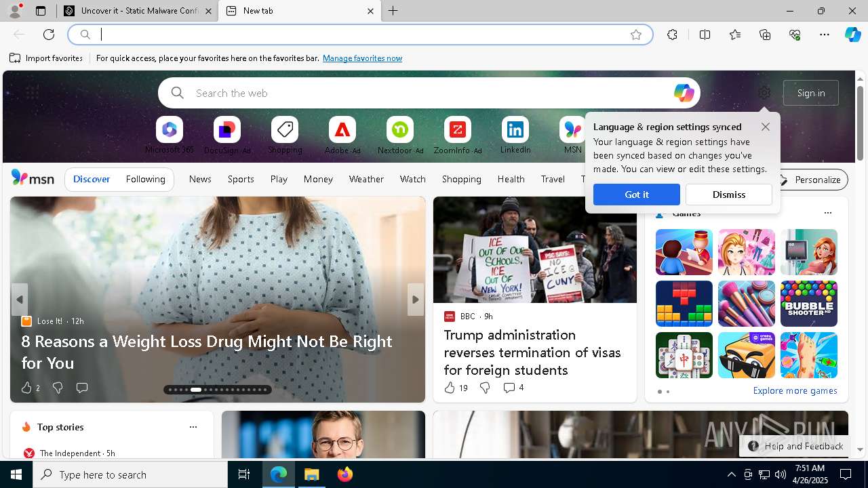Open the Mahjong game thumbnail
868x488 pixels.
tap(684, 355)
